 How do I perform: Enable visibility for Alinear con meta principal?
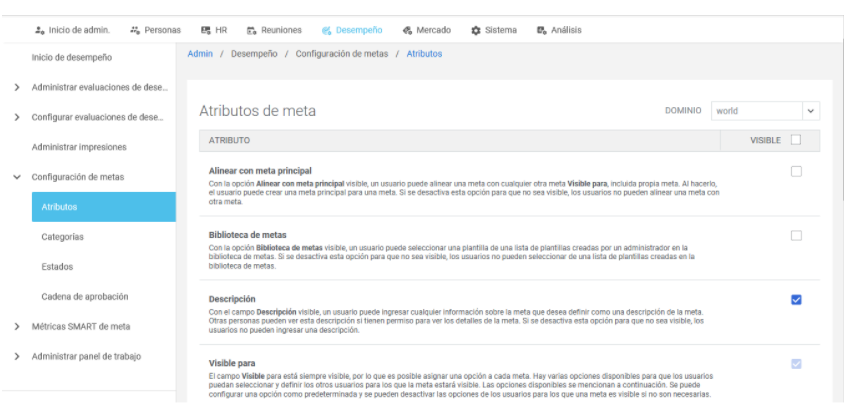[796, 171]
